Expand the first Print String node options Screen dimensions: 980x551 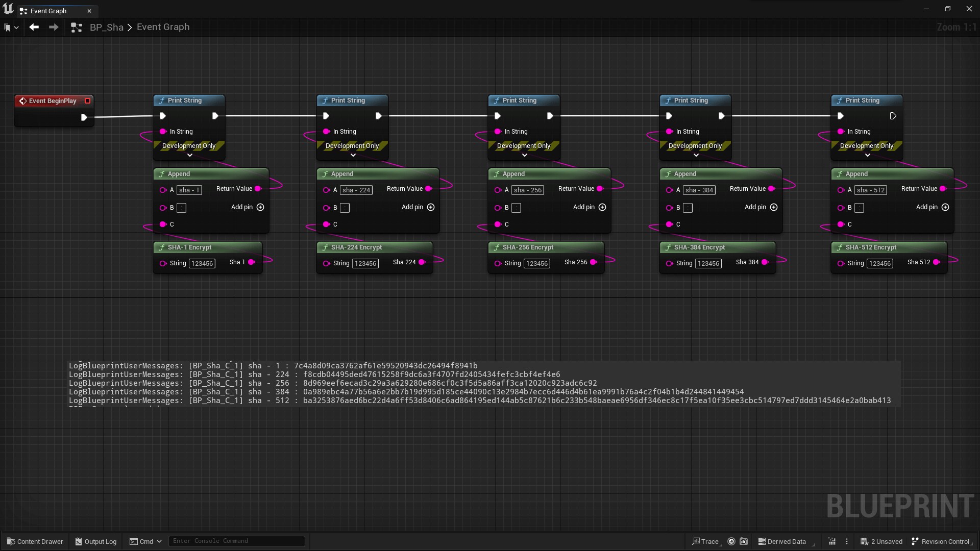[x=189, y=155]
